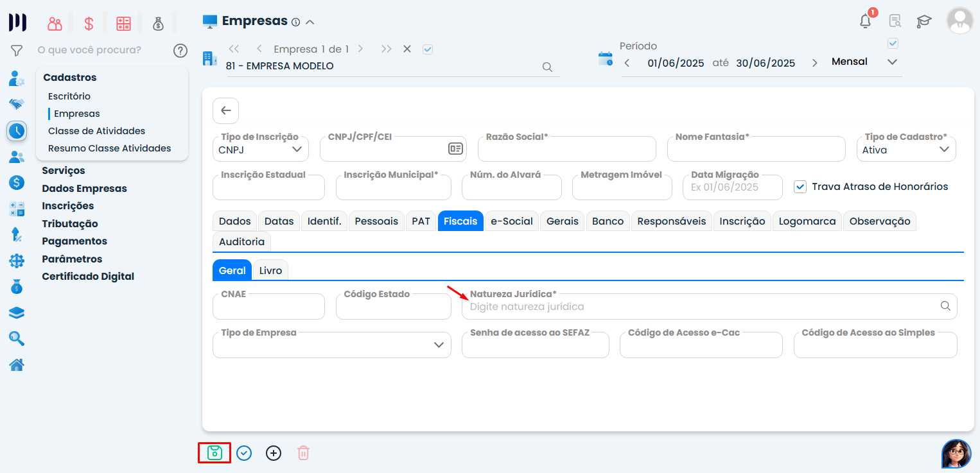
Task: Click the red trash delete icon
Action: [x=303, y=453]
